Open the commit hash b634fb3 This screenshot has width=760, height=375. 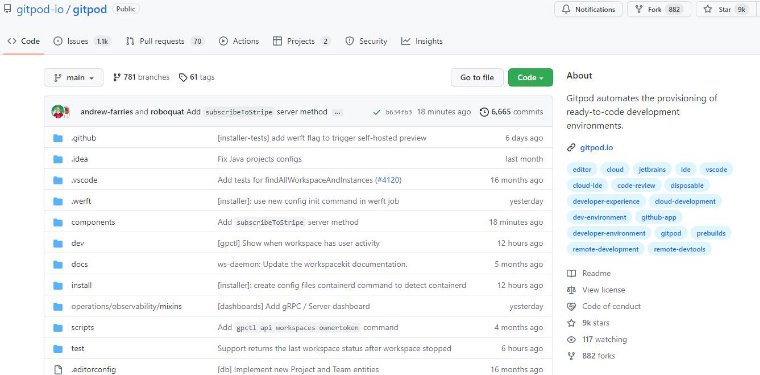399,112
